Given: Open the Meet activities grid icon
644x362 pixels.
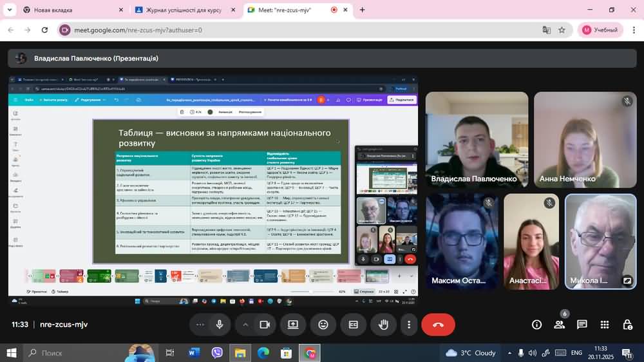Looking at the screenshot, I should tap(605, 325).
